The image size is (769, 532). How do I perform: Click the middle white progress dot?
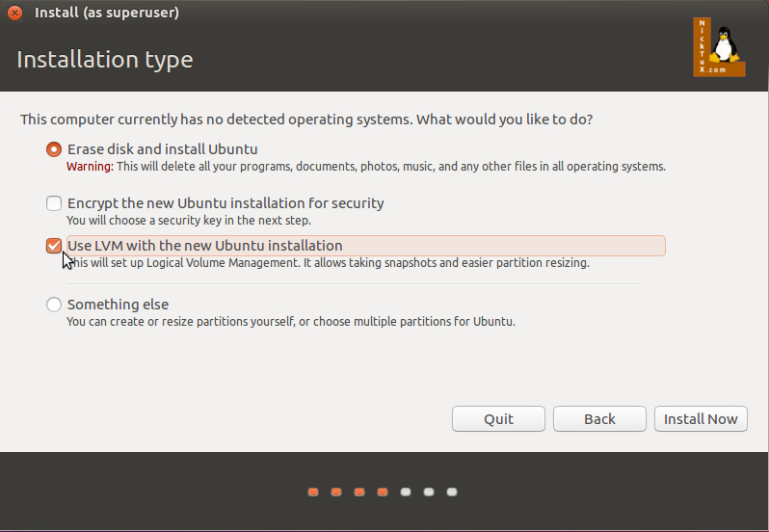[x=429, y=492]
